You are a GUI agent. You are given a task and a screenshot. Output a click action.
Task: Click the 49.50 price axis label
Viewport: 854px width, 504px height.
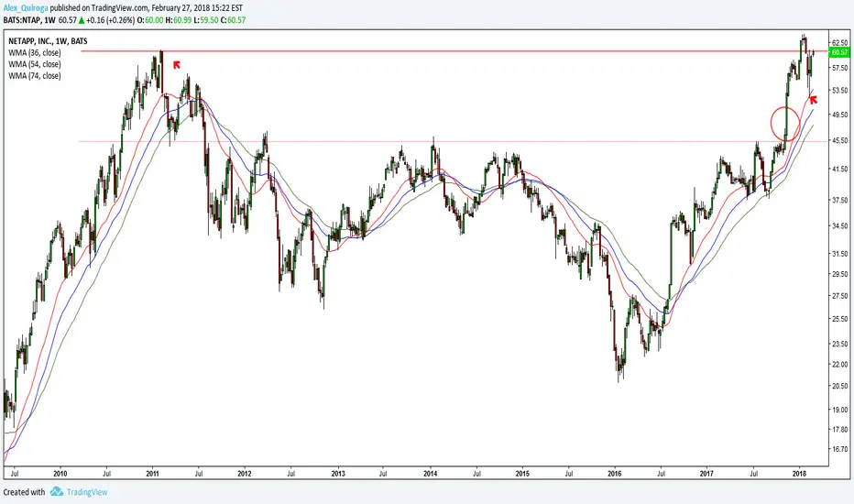click(x=839, y=115)
